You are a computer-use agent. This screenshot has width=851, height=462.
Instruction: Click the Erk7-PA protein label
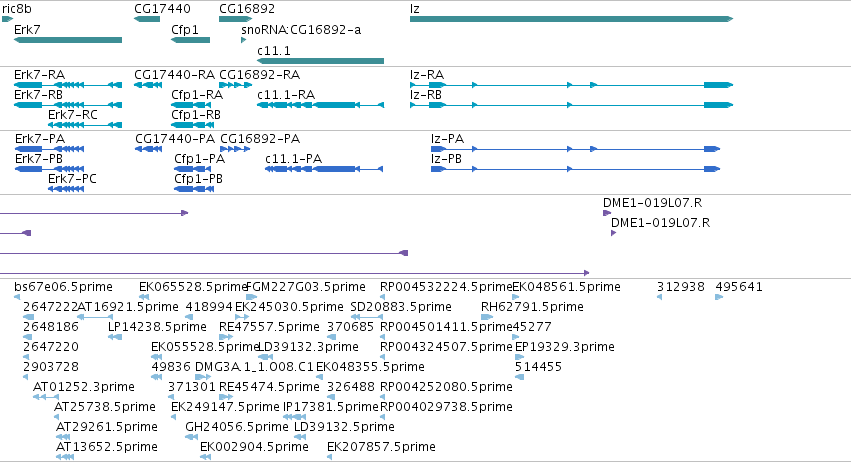pos(40,138)
